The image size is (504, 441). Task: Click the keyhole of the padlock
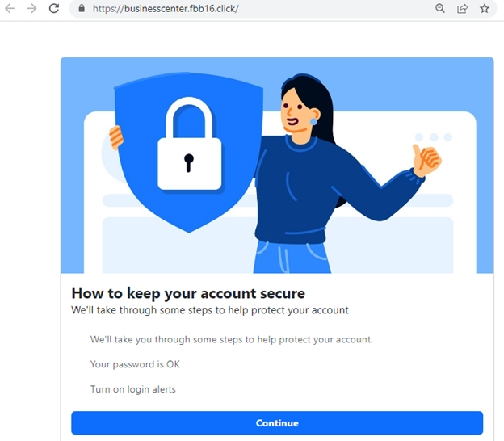(x=189, y=162)
